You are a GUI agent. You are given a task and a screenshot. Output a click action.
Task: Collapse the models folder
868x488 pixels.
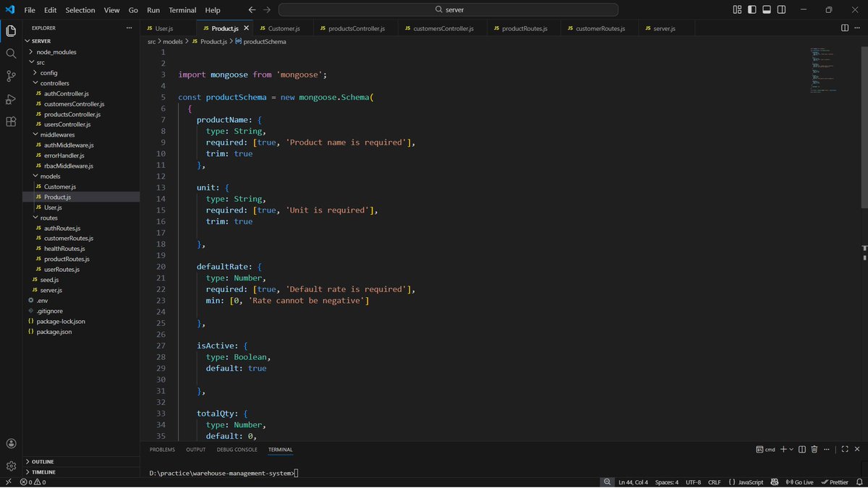[35, 176]
